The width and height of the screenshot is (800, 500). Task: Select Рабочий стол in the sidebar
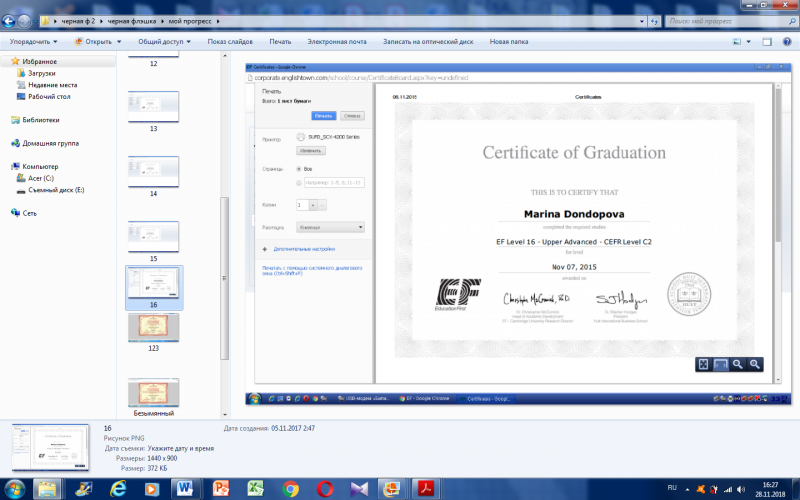pos(49,97)
